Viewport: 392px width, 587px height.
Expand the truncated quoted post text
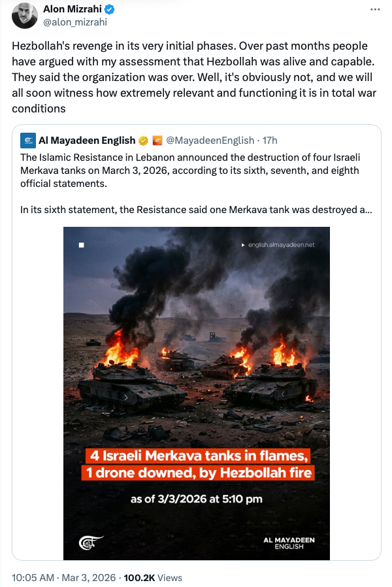pos(196,210)
